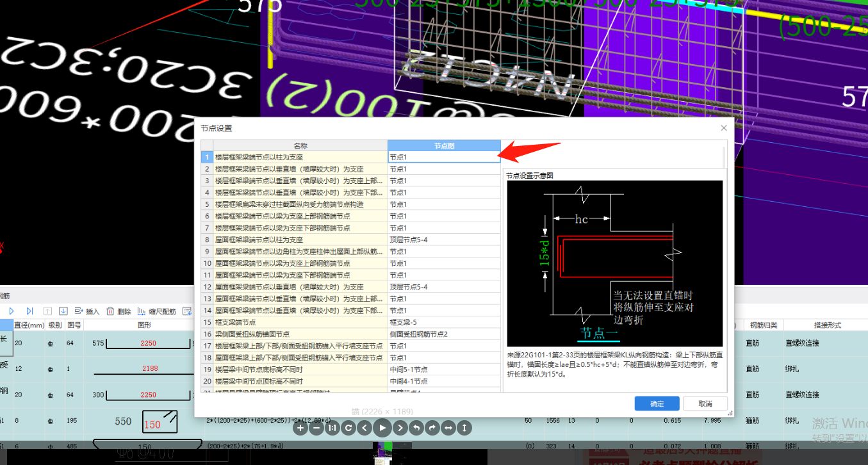Select row 7 楼层框架梁端节点以梁为支座下部钢筋端节点
868x465 pixels.
tap(300, 227)
